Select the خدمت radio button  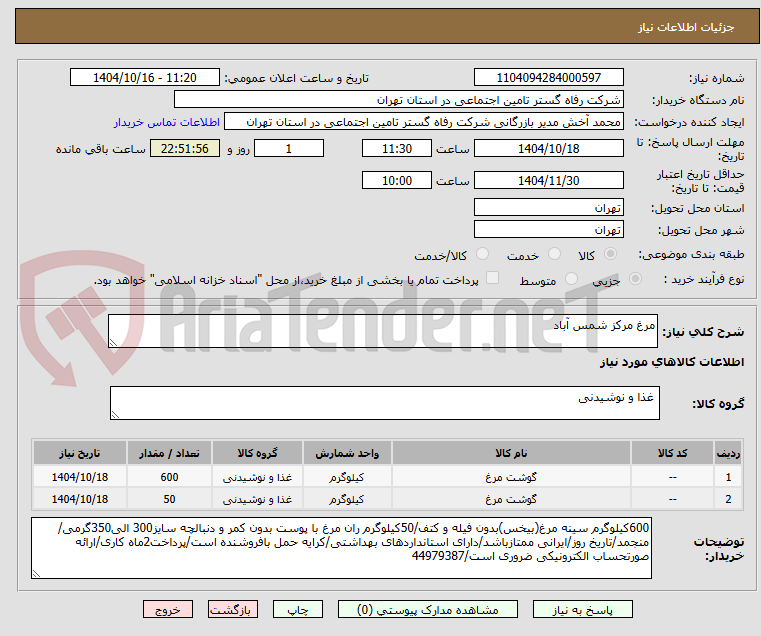tap(554, 254)
